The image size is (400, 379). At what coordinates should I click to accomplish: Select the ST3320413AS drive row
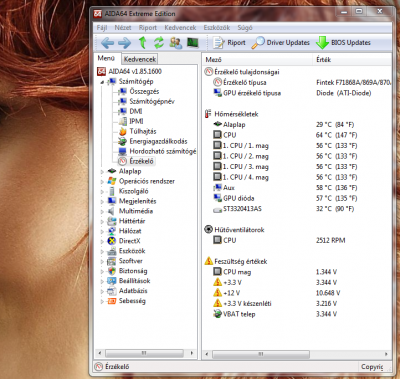click(x=297, y=209)
